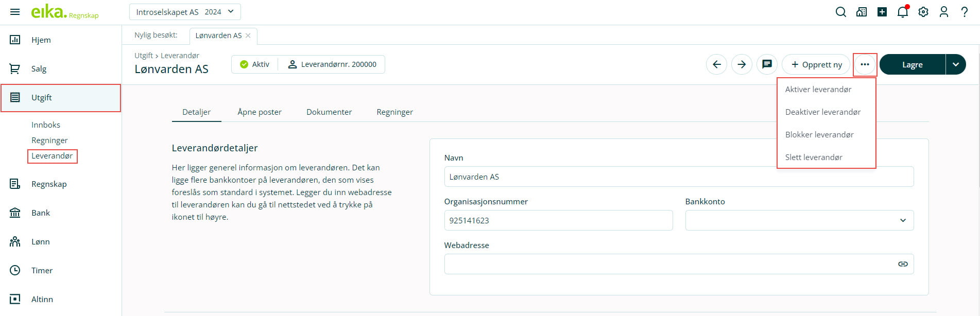Click the help question mark icon
980x316 pixels.
click(x=964, y=12)
